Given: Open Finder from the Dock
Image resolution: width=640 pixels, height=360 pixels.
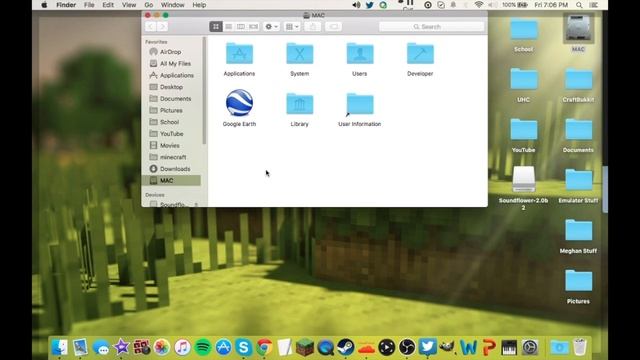Looking at the screenshot, I should click(60, 347).
